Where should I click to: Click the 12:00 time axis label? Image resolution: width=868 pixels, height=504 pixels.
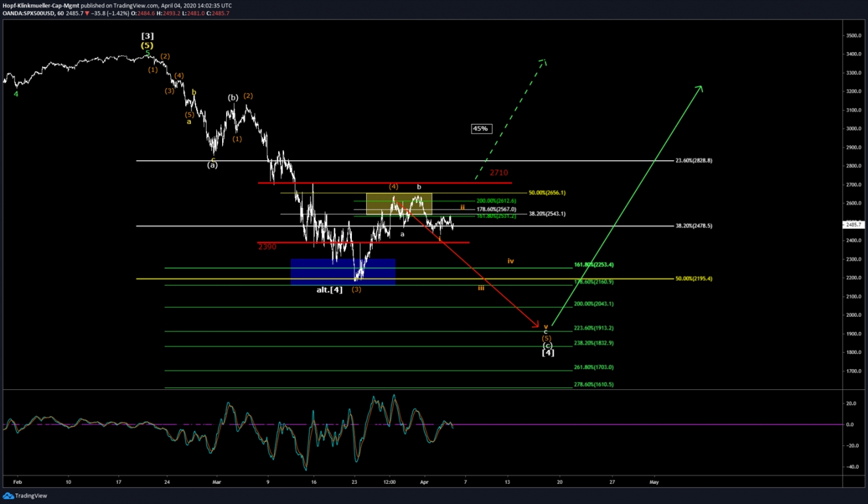390,482
